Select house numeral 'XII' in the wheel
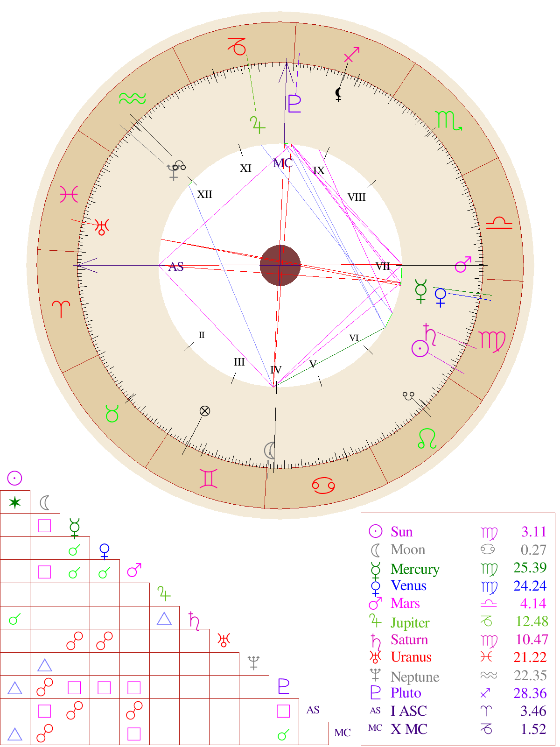Image resolution: width=560 pixels, height=747 pixels. click(204, 194)
